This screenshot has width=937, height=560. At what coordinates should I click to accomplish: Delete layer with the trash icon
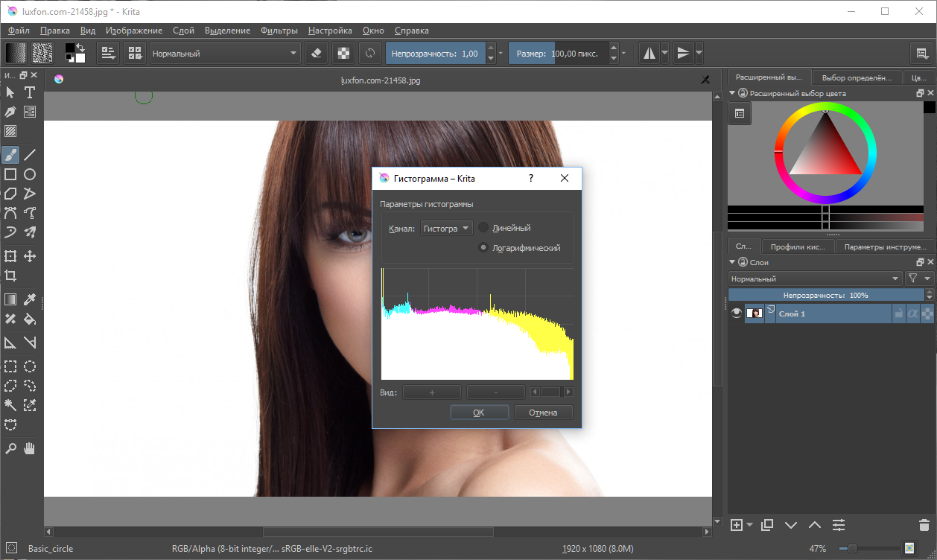(924, 525)
